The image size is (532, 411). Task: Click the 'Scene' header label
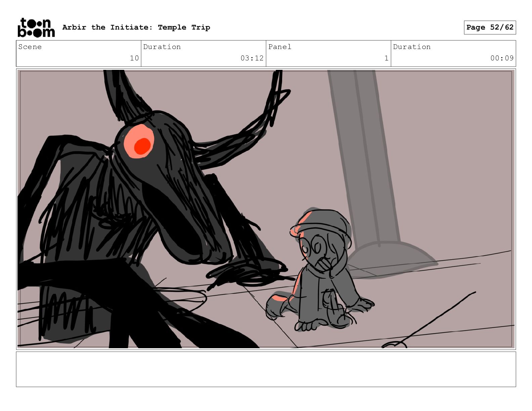[30, 47]
